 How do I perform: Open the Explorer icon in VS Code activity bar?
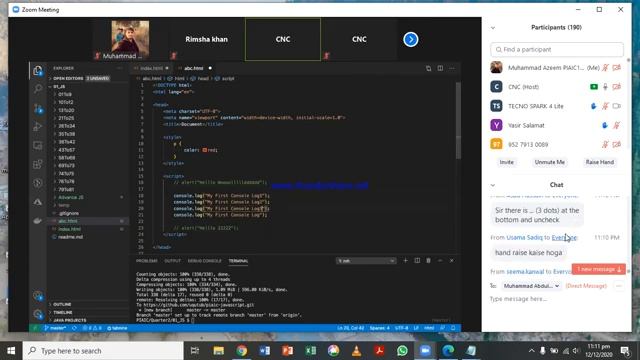pyautogui.click(x=38, y=71)
